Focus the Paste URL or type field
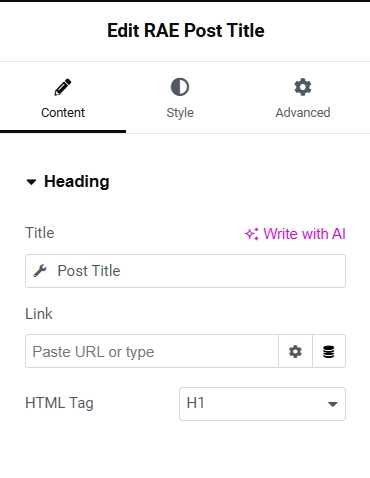 tap(152, 351)
